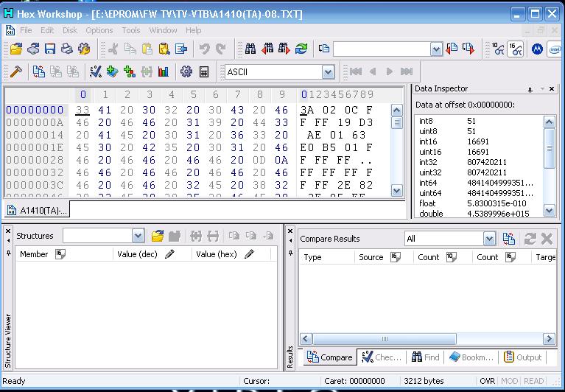Click the Type column header in Compare Results
This screenshot has width=565, height=392.
(x=327, y=257)
